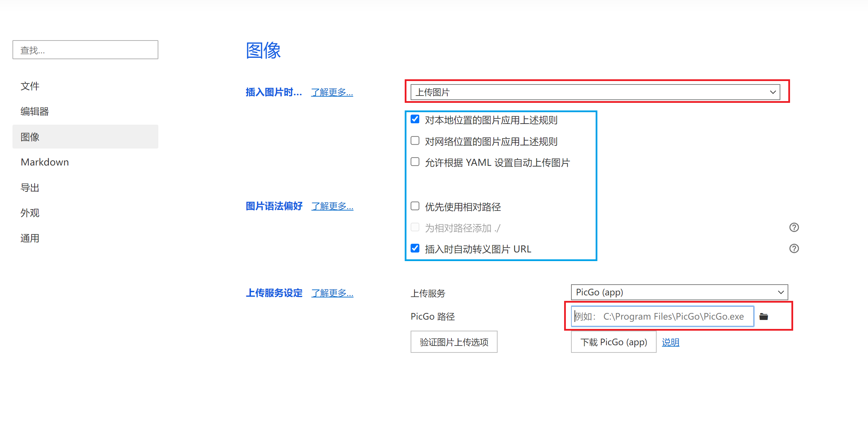The width and height of the screenshot is (868, 429).
Task: Click the folder browse icon for PicGo path
Action: 763,316
